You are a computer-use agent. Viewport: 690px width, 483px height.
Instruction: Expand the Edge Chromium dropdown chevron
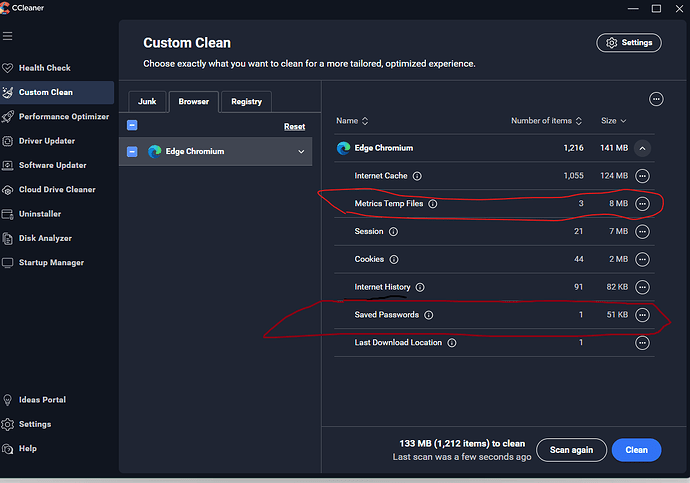point(301,152)
